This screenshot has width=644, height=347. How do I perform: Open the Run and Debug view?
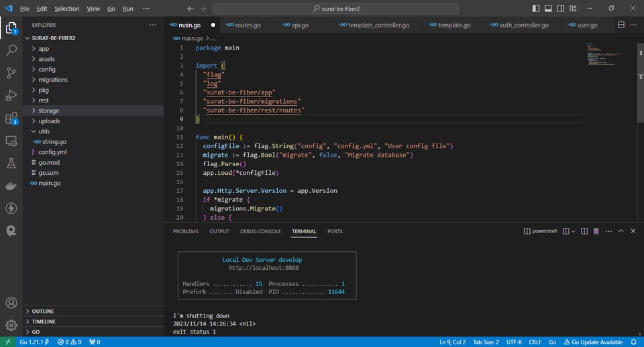(11, 95)
